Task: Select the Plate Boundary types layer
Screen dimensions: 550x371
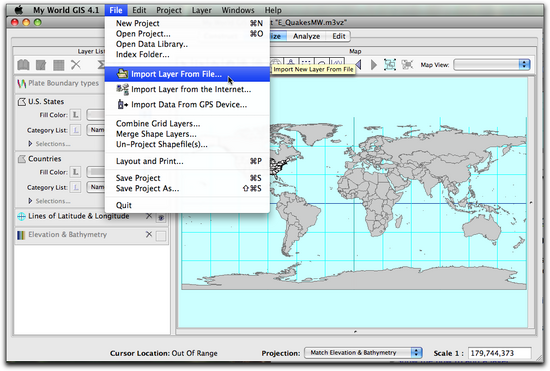Action: pyautogui.click(x=63, y=83)
